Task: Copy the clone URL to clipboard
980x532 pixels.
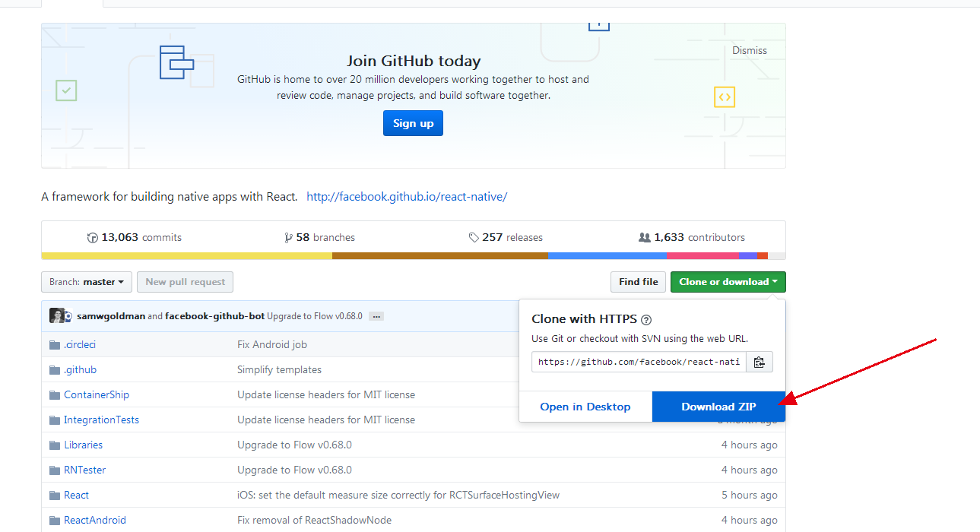Action: (759, 362)
